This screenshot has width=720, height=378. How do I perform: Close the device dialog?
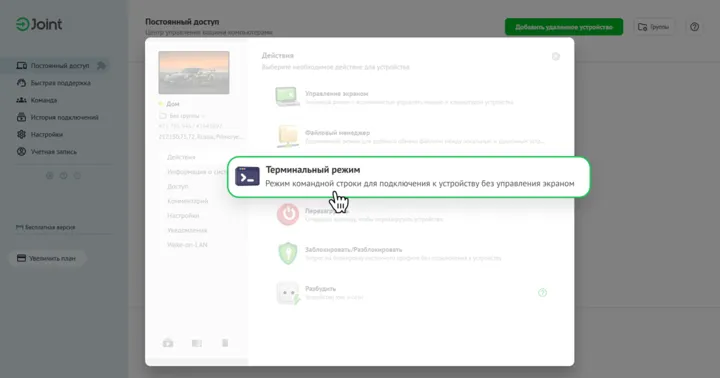click(556, 56)
